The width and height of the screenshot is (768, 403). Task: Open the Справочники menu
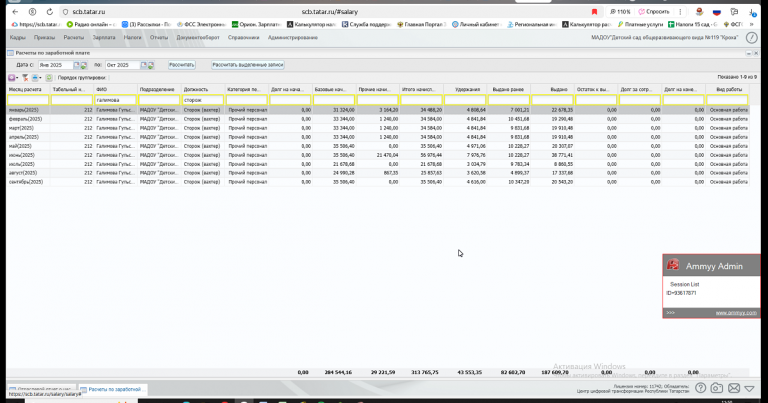pos(243,38)
